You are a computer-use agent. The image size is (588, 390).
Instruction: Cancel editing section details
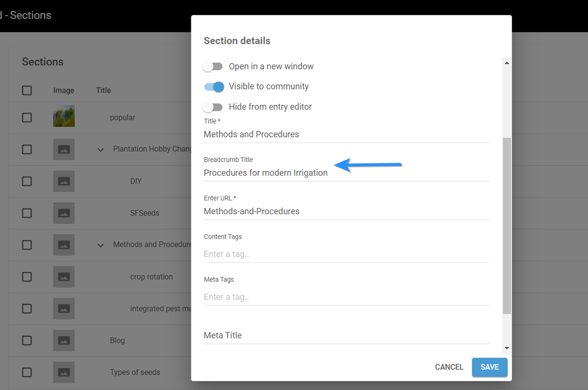449,367
